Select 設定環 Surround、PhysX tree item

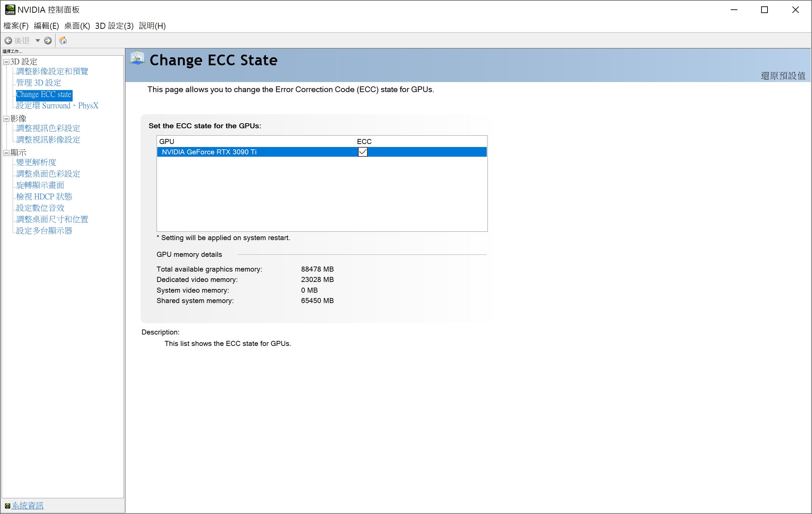point(57,105)
